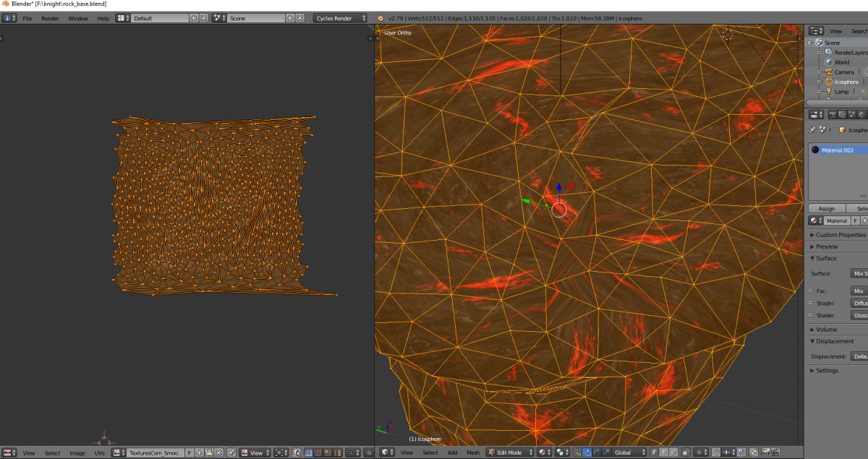Screen dimensions: 868x459
Task: Select vertex select mode
Action: tap(655, 452)
